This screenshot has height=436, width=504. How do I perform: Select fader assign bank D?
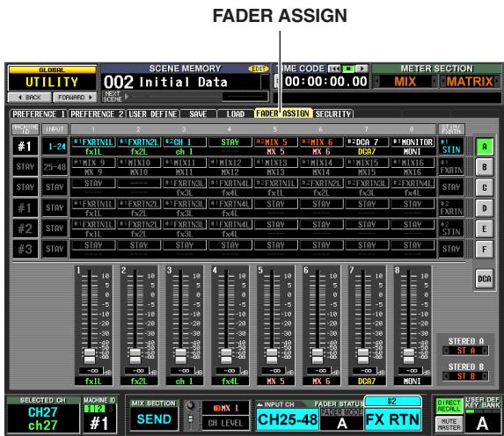485,208
